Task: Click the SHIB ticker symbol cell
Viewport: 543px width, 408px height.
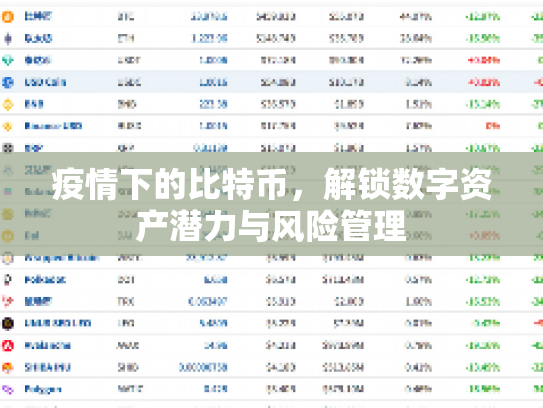Action: (128, 367)
